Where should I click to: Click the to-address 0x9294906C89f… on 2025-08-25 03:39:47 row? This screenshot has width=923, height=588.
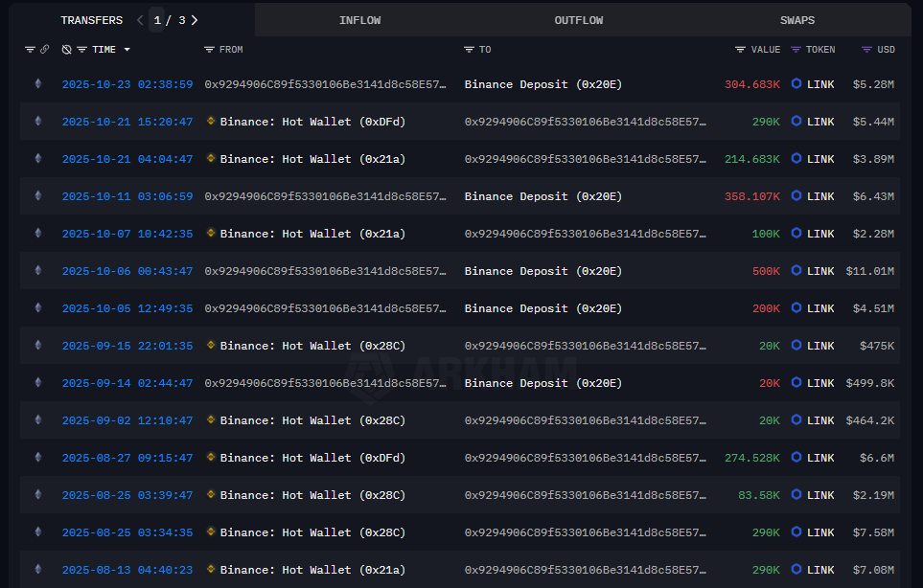(585, 495)
